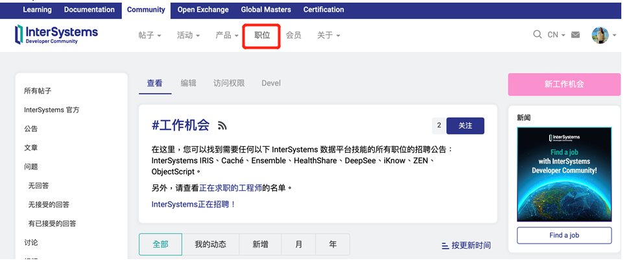Open the 职位 menu item
Image resolution: width=644 pixels, height=265 pixels.
tap(262, 35)
